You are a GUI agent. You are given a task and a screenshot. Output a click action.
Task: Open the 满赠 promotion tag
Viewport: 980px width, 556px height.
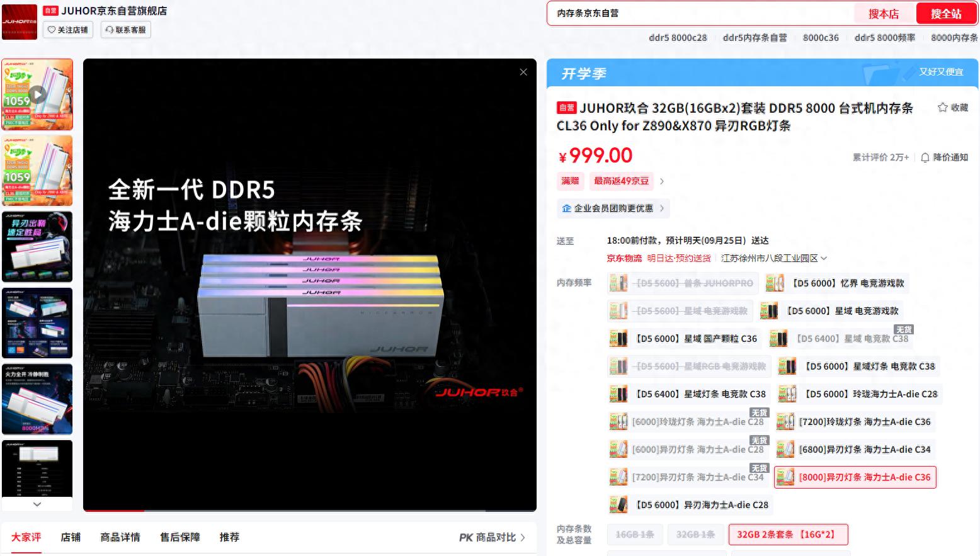coord(570,181)
